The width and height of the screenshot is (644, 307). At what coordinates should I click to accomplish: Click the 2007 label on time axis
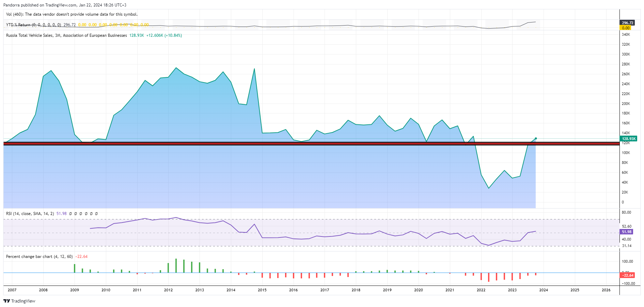12,290
